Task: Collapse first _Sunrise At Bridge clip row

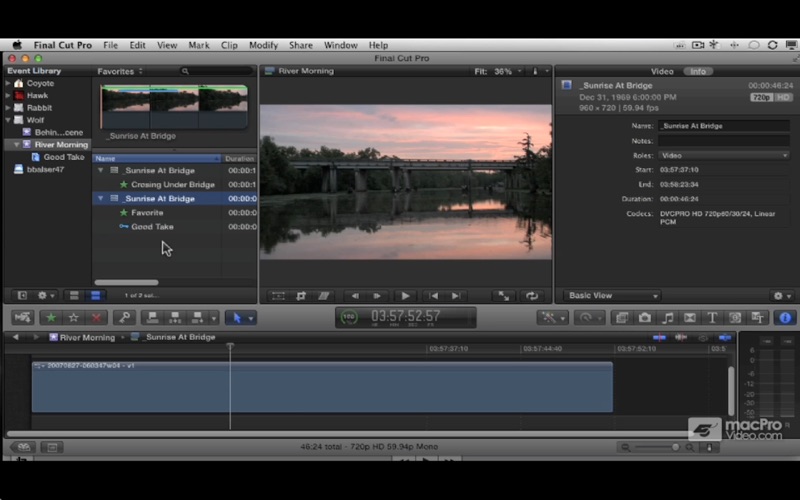Action: click(101, 170)
